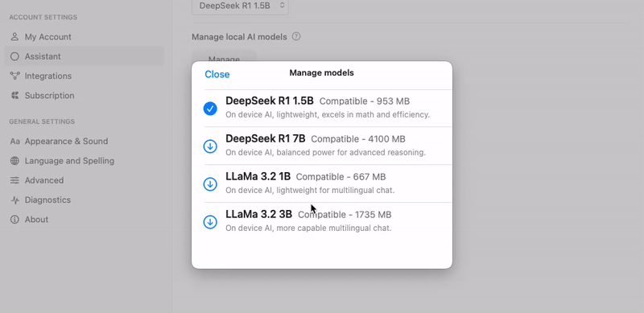This screenshot has width=644, height=313.
Task: Click the About info icon
Action: 14,220
